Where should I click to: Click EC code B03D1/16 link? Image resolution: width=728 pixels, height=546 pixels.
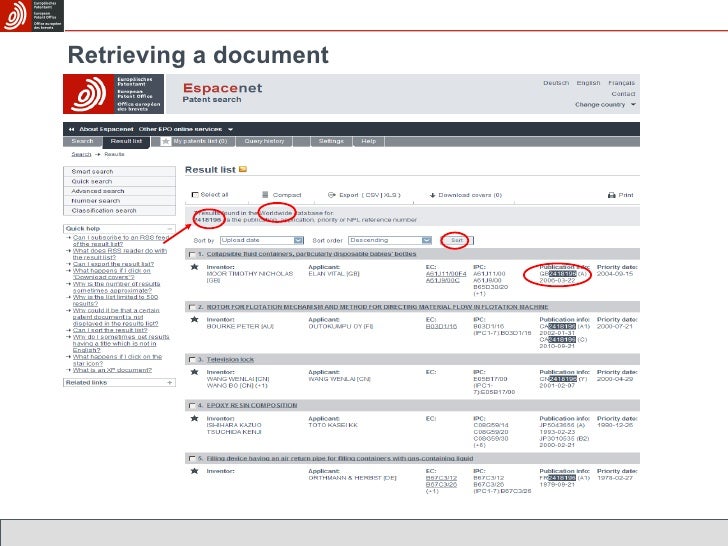point(441,326)
